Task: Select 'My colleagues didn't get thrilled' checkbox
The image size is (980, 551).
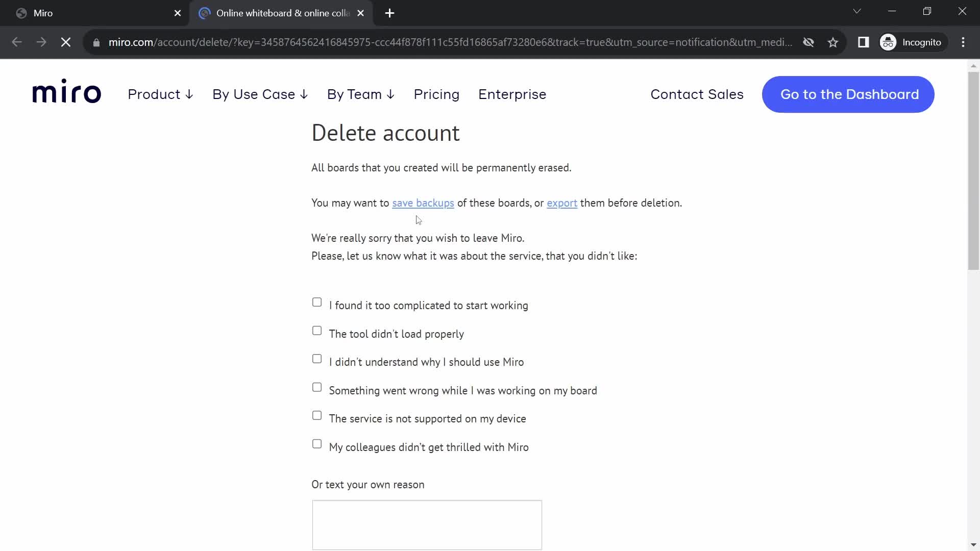Action: (317, 443)
